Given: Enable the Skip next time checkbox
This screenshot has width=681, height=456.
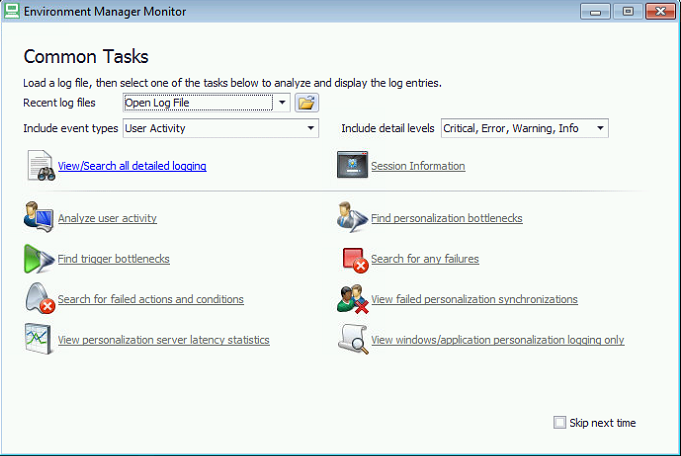Looking at the screenshot, I should (559, 422).
